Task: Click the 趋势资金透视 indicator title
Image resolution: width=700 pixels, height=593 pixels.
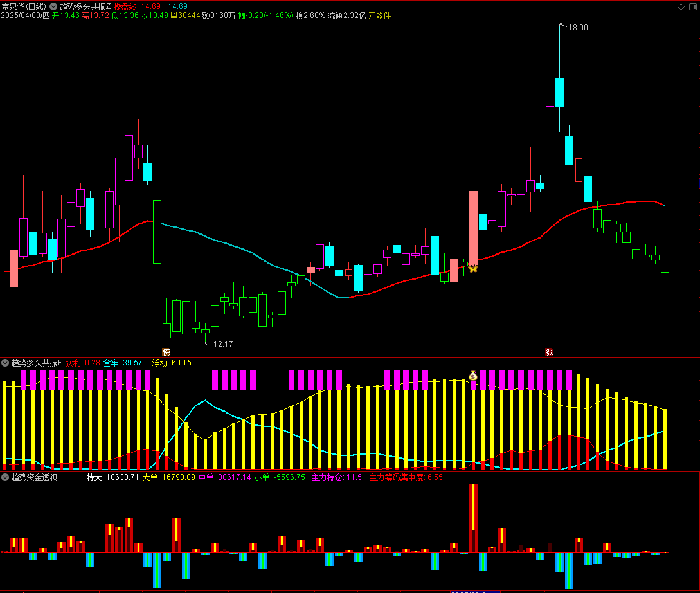Action: (34, 477)
